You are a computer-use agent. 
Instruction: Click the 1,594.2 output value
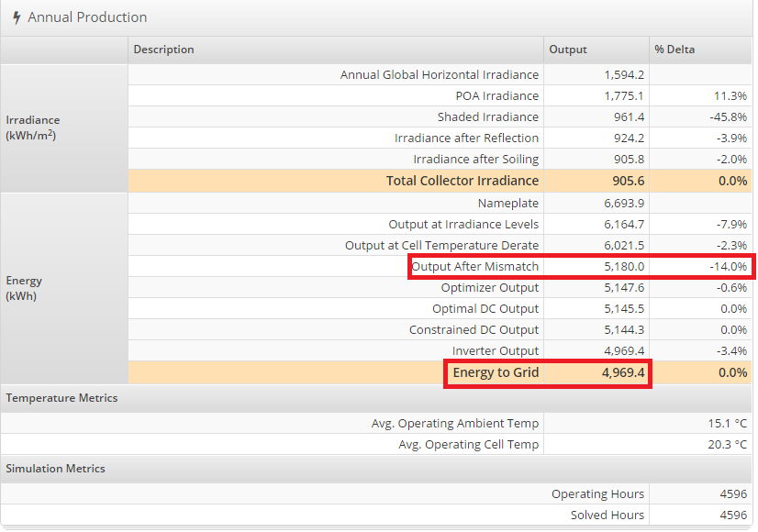[x=624, y=75]
